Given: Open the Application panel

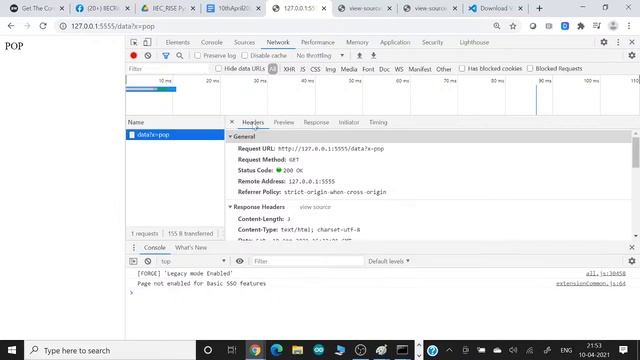Looking at the screenshot, I should [395, 42].
